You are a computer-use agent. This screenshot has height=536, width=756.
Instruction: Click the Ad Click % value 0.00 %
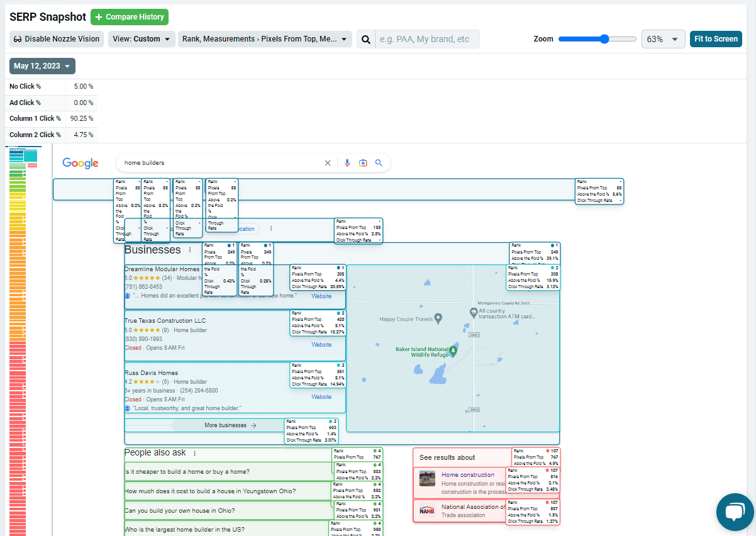click(x=84, y=103)
